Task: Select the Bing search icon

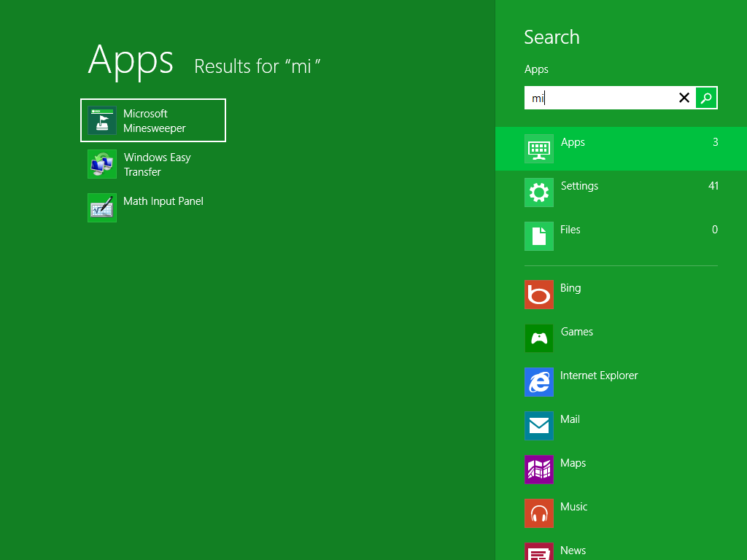Action: coord(539,295)
